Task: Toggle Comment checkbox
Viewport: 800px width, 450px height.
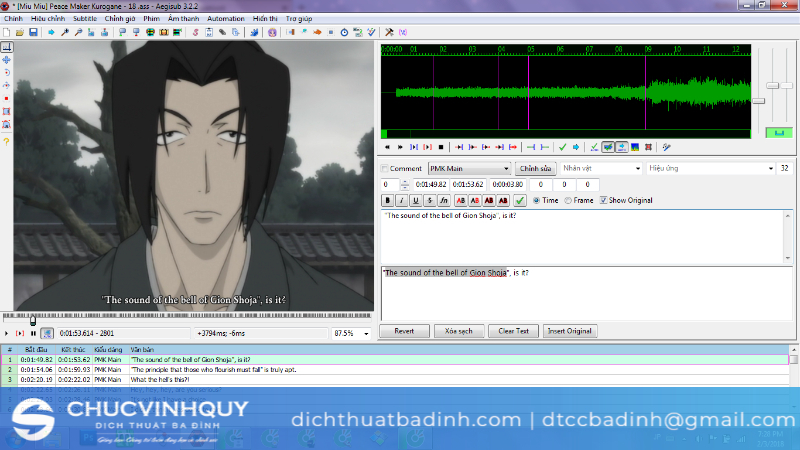Action: coord(385,168)
